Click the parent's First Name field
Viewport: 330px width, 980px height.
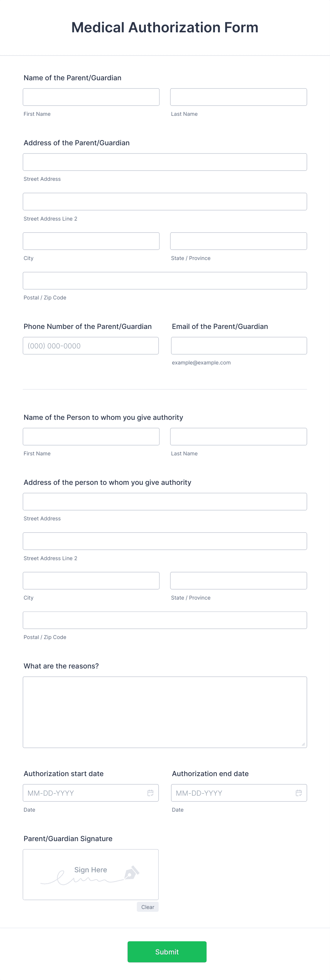[91, 97]
